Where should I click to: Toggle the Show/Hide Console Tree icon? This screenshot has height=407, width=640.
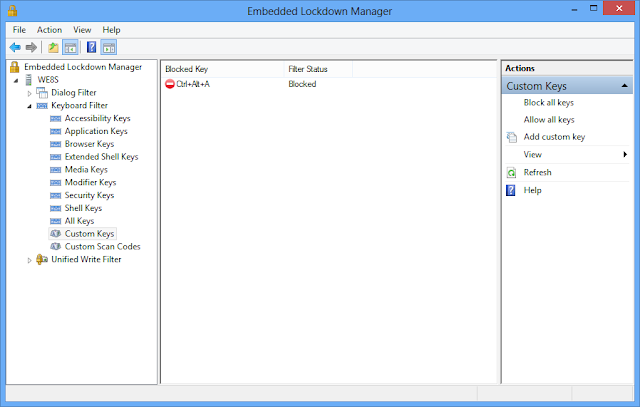70,47
